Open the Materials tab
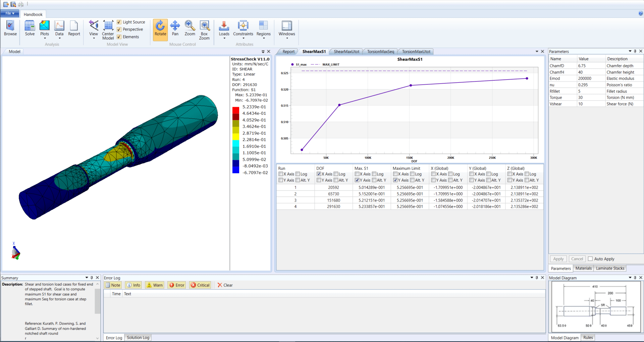The height and width of the screenshot is (342, 644). coord(583,268)
